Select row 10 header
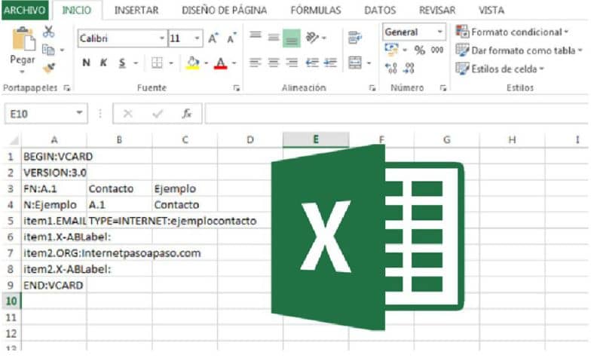Screen dimensions: 603x364 click(x=11, y=301)
